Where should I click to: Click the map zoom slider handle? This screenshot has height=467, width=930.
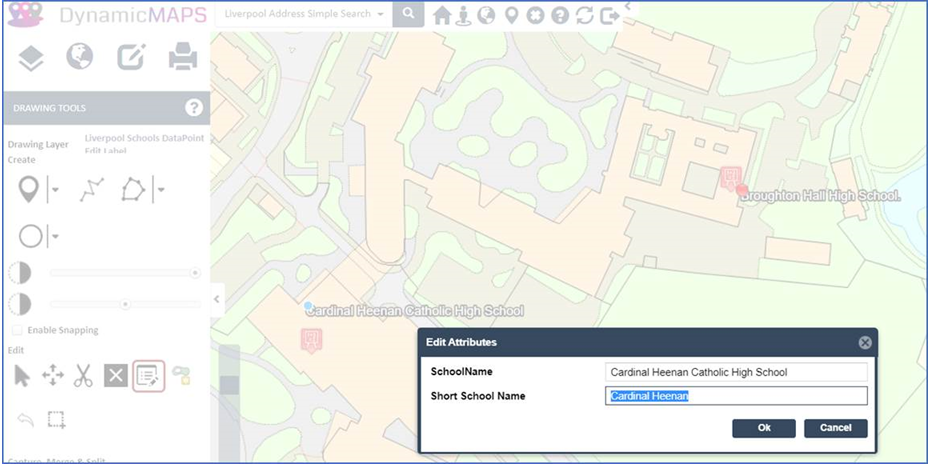tap(230, 385)
